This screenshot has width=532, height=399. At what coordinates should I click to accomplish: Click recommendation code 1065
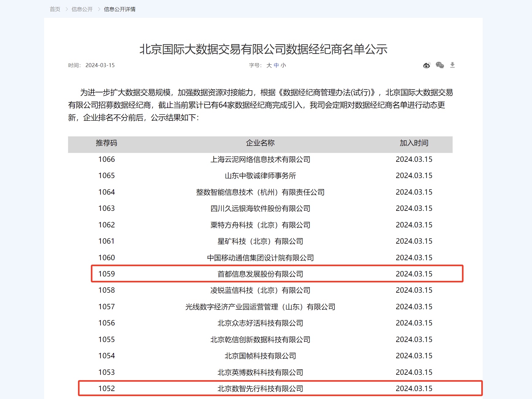pos(107,176)
